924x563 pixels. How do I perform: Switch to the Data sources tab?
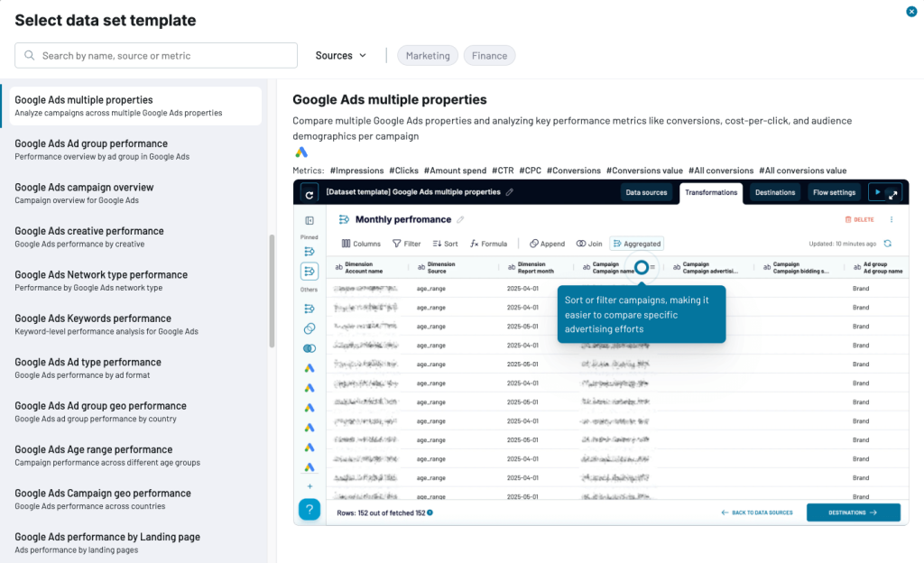tap(646, 192)
